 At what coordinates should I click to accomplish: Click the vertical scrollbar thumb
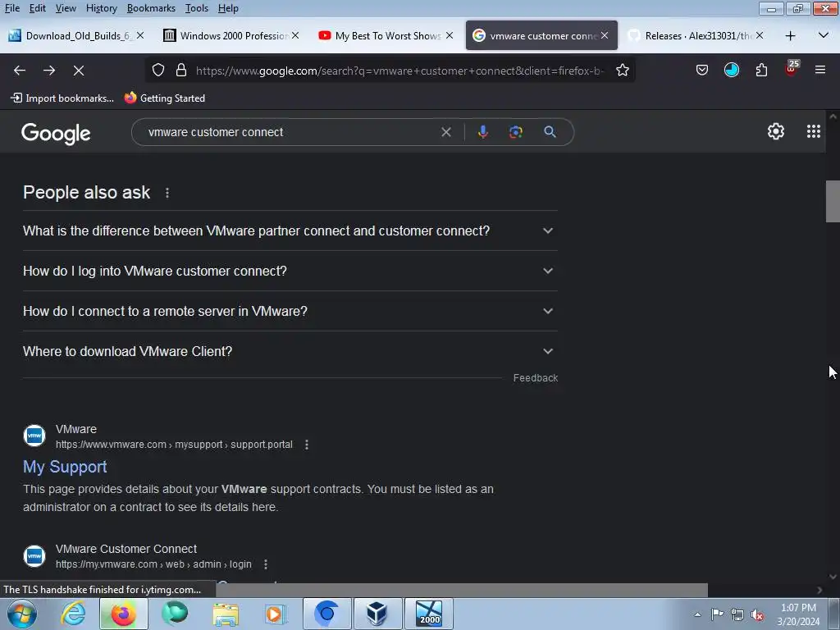pyautogui.click(x=833, y=201)
